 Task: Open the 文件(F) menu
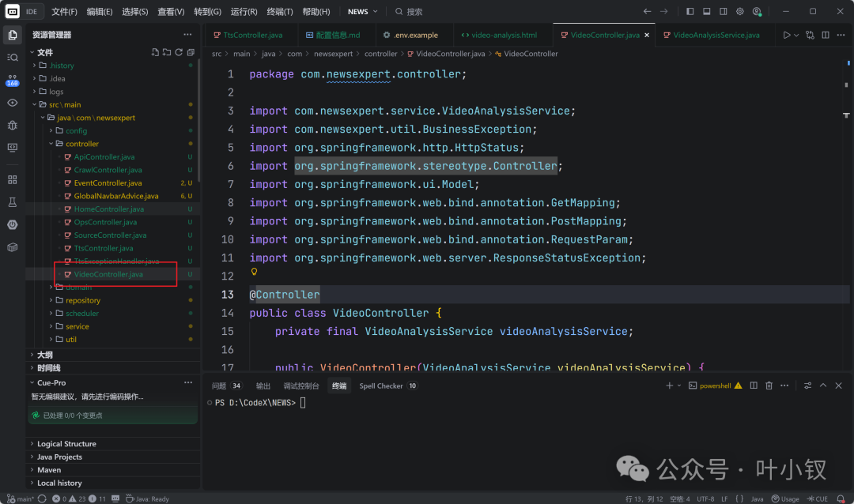64,11
